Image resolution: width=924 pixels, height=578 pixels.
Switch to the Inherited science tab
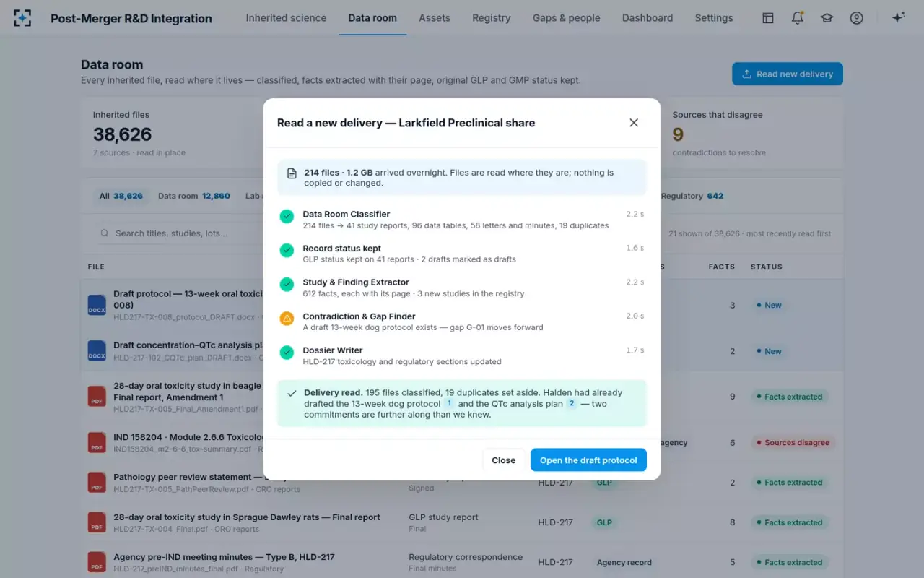(286, 18)
